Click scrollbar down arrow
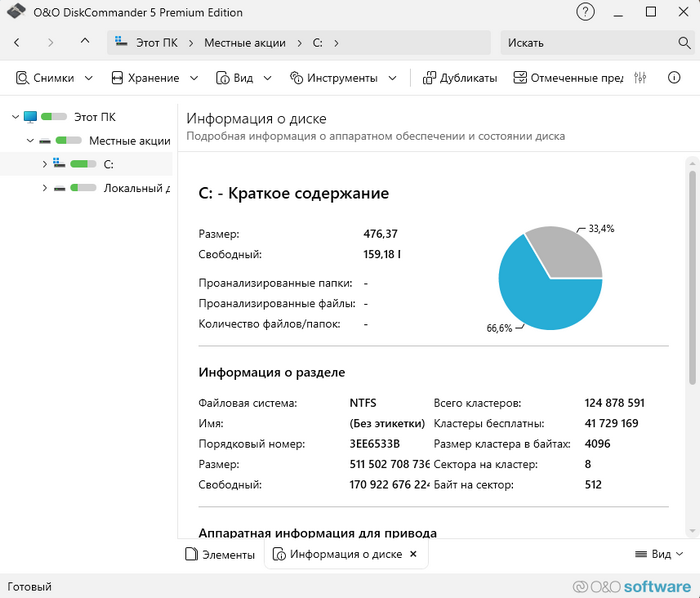The height and width of the screenshot is (598, 700). coord(692,531)
